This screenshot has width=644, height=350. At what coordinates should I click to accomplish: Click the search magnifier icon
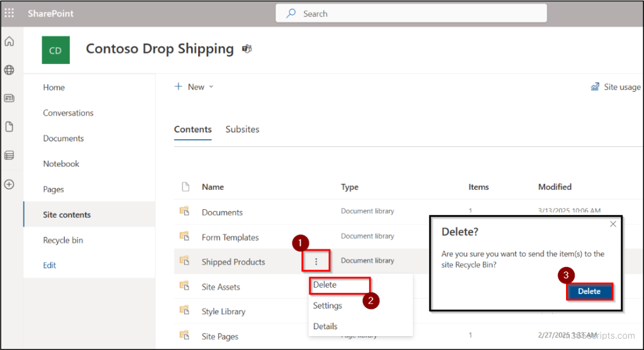[291, 13]
